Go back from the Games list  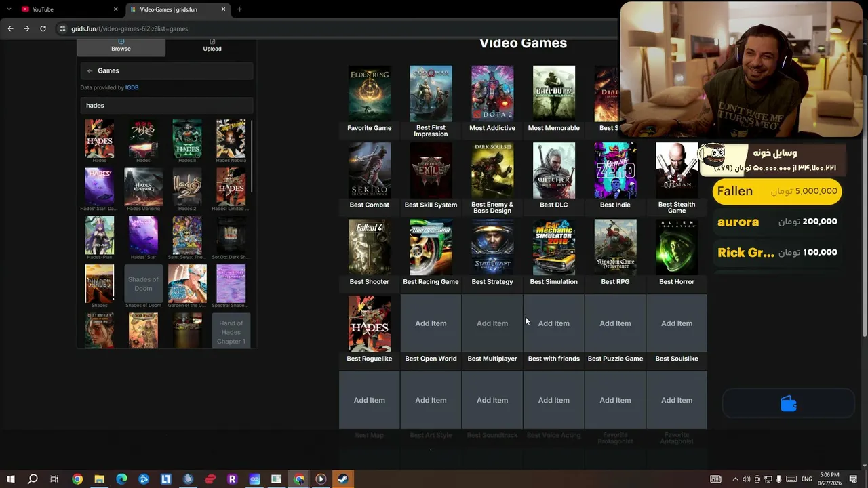click(x=90, y=70)
